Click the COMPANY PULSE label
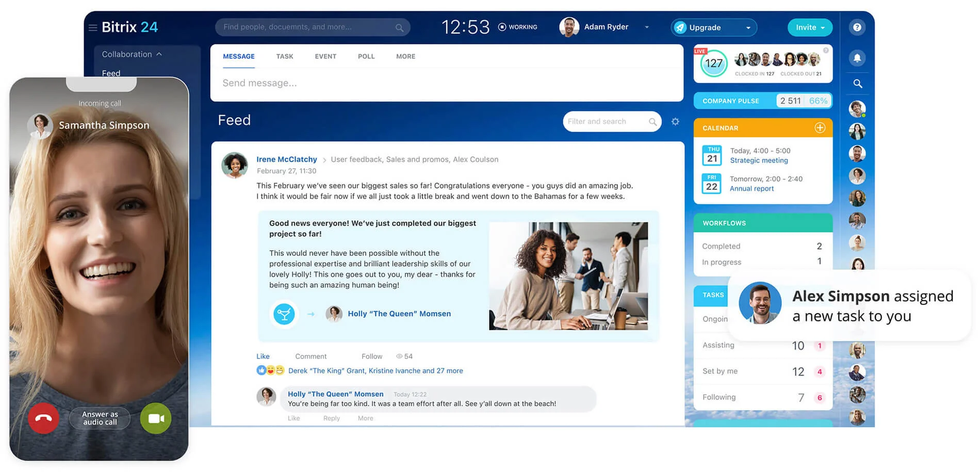This screenshot has height=472, width=980. [730, 101]
